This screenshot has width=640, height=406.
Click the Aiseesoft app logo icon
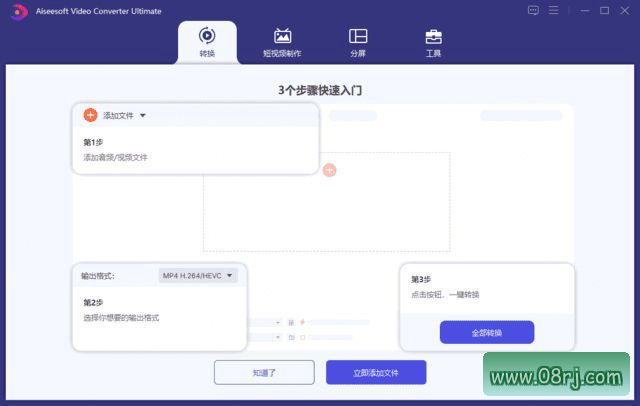pos(18,11)
